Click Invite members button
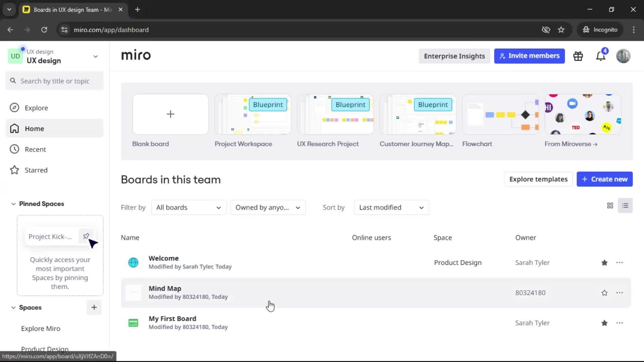This screenshot has width=644, height=362. [529, 56]
